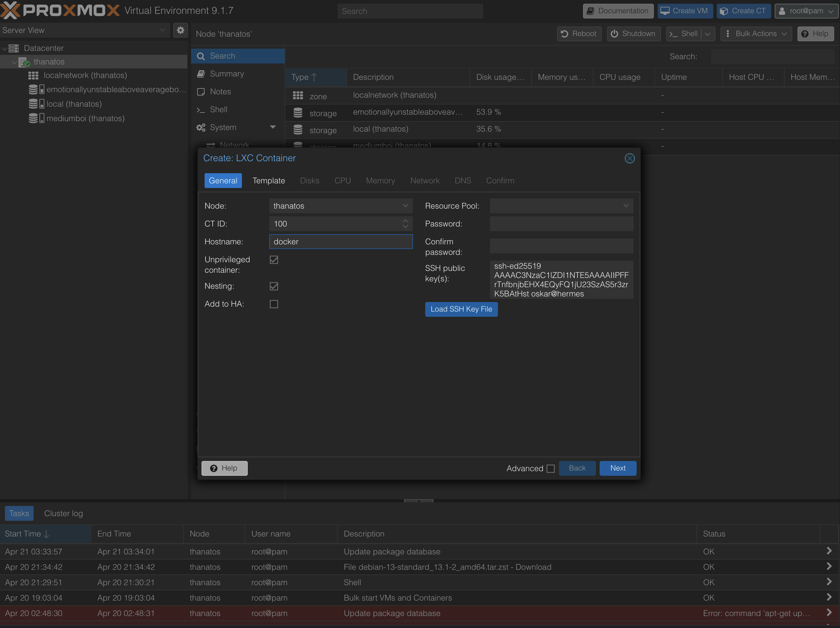Open the Summary menu item
840x628 pixels.
(238, 74)
